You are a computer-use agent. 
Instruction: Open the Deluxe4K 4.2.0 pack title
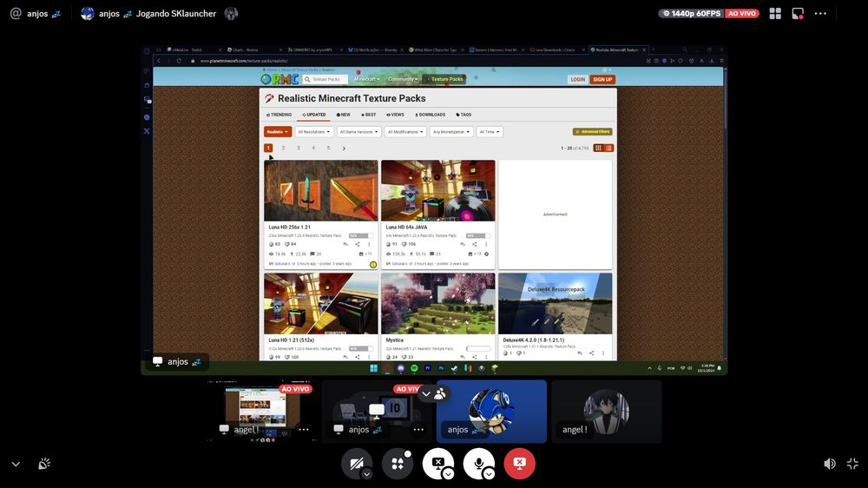pos(534,340)
